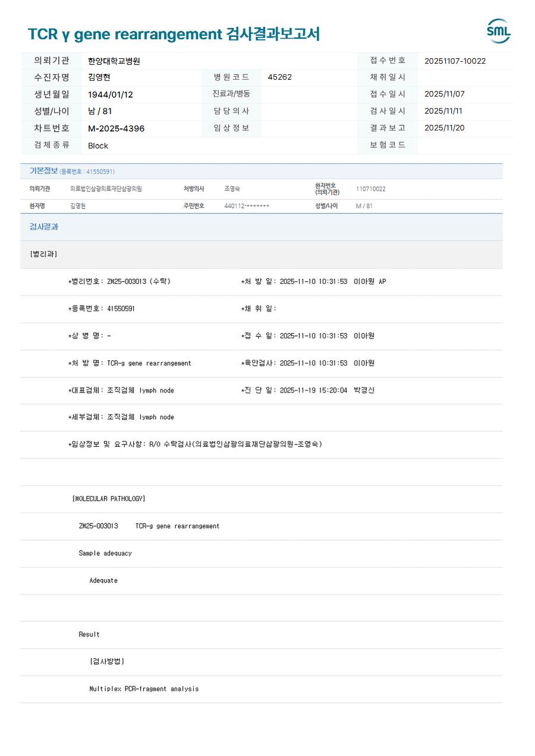Click the '[검사방법]' label
Screen dimensions: 535x756
click(x=107, y=661)
